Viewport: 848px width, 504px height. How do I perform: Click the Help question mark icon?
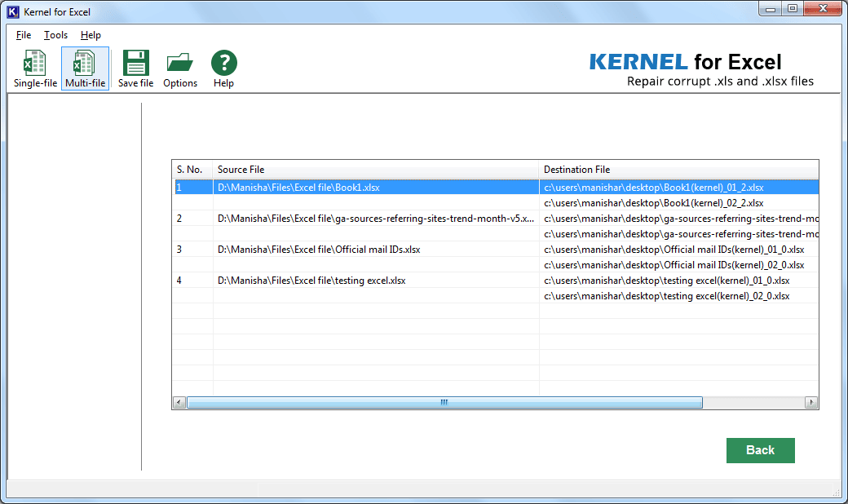click(x=223, y=69)
